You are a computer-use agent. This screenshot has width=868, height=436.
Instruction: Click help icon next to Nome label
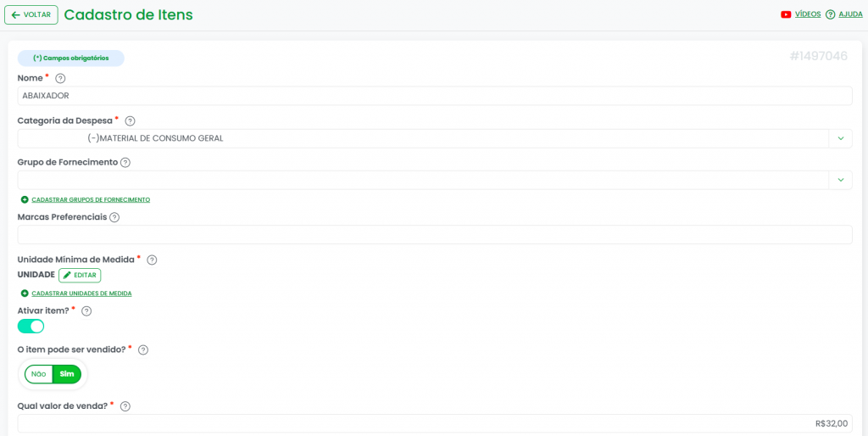[x=60, y=78]
